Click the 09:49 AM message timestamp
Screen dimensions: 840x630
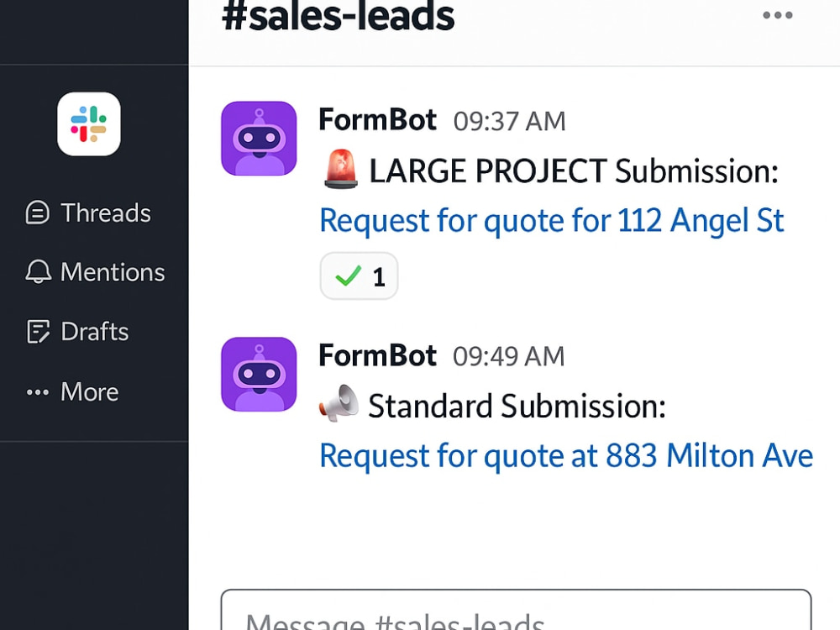pyautogui.click(x=509, y=356)
